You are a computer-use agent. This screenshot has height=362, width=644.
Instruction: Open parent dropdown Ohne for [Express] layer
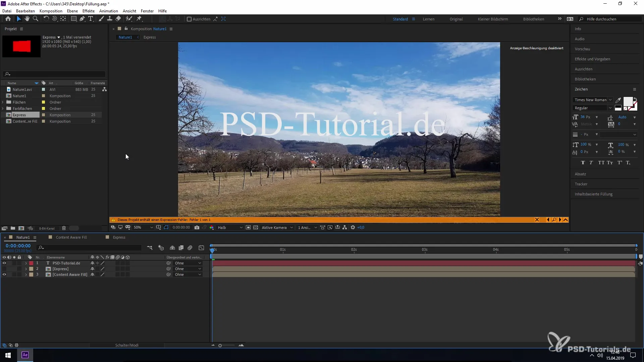(x=188, y=269)
